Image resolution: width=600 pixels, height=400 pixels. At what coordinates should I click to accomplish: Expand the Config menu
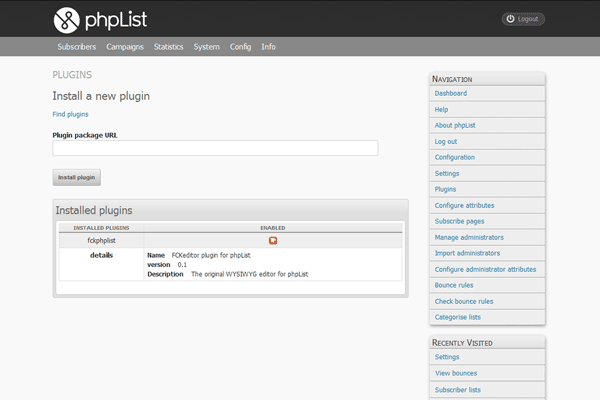(240, 47)
